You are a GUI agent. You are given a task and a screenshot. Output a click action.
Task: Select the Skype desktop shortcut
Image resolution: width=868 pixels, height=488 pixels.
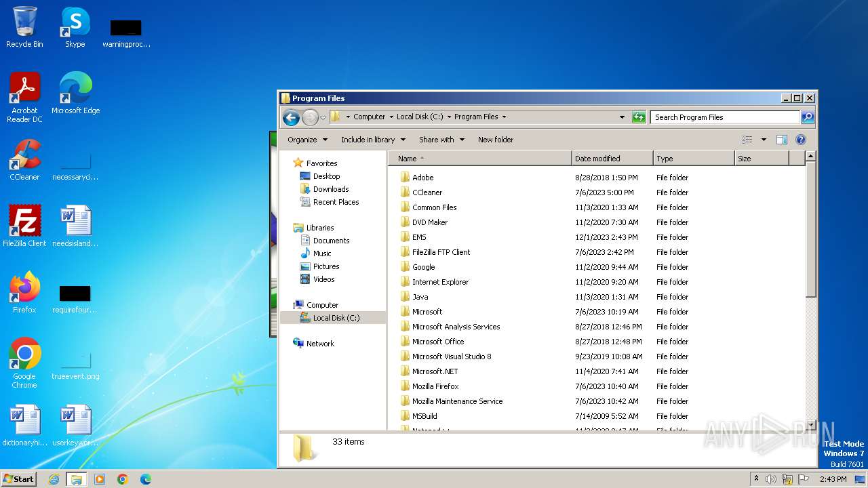pyautogui.click(x=75, y=28)
